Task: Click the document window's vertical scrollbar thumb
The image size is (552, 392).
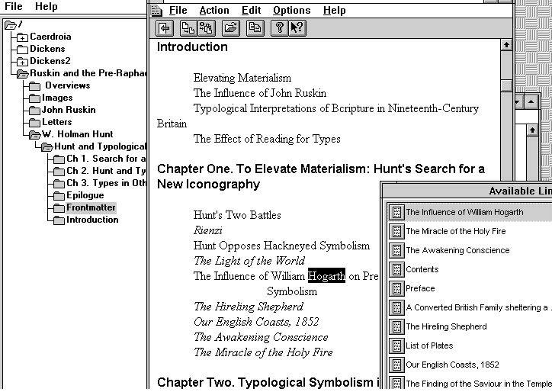Action: point(506,85)
